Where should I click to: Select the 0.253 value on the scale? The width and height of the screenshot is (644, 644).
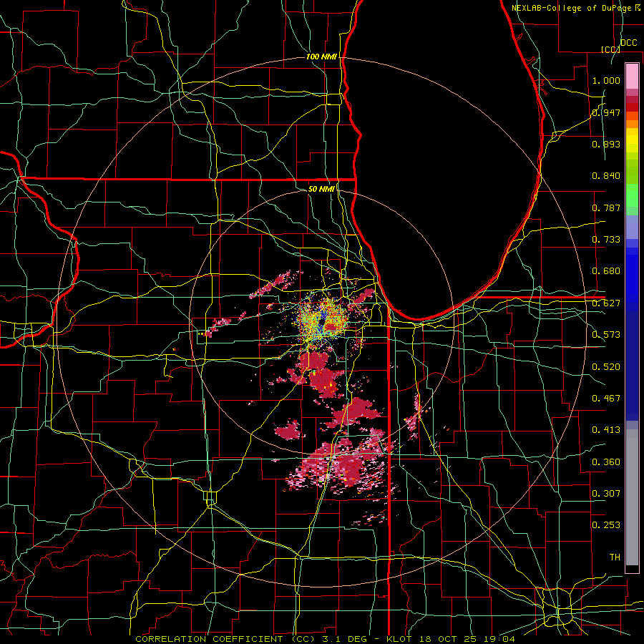pos(606,525)
